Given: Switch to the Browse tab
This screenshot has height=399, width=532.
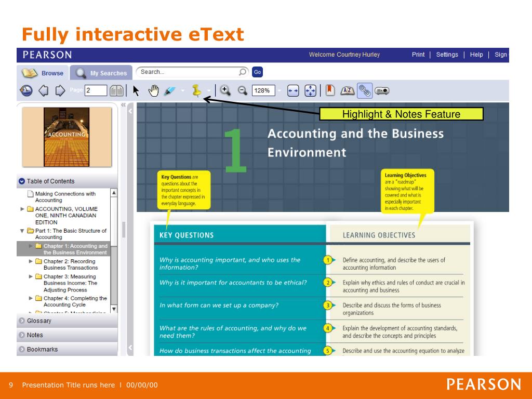Looking at the screenshot, I should coord(43,73).
